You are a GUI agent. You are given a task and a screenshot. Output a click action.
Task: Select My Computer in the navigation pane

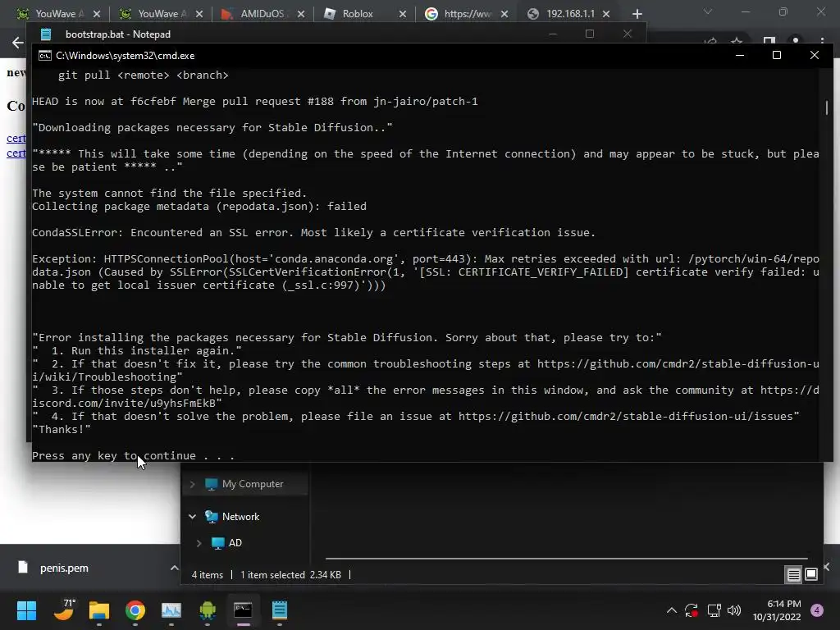pos(253,484)
